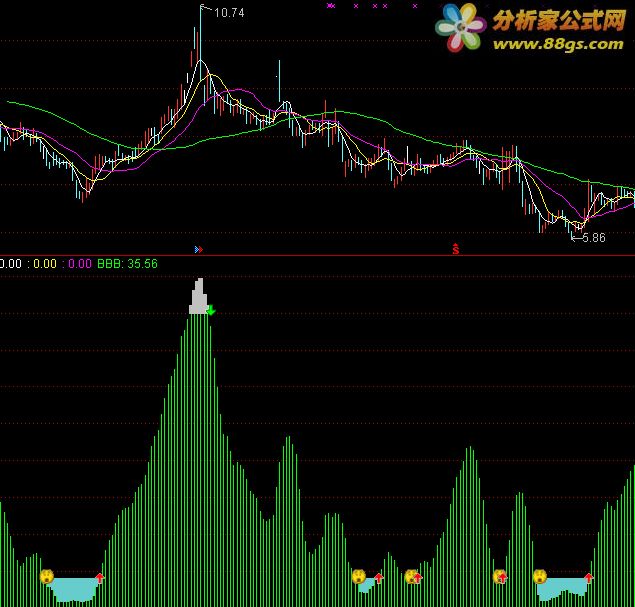
Task: Click the rightmost magenta x marker at top
Action: [415, 6]
